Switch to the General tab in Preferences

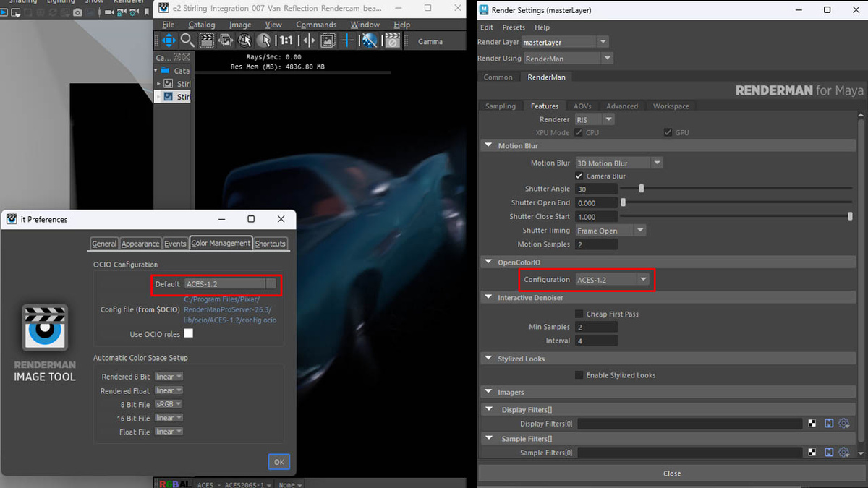[x=104, y=244]
